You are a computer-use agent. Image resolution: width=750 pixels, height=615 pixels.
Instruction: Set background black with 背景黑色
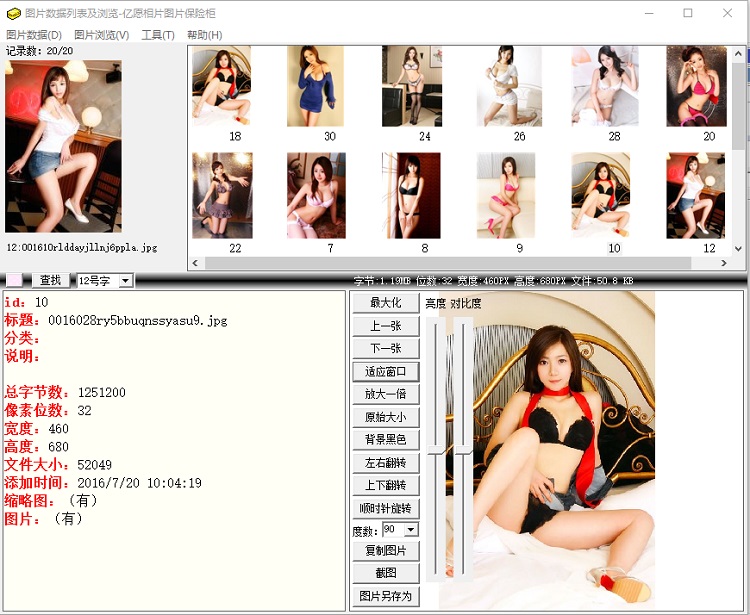click(385, 440)
